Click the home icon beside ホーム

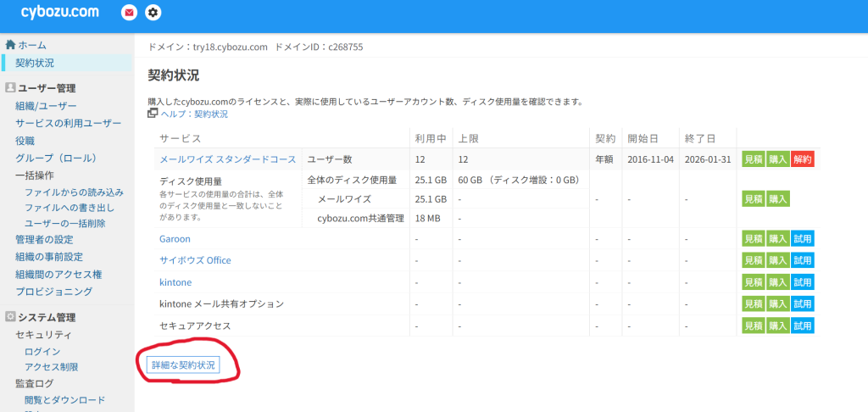pyautogui.click(x=9, y=45)
